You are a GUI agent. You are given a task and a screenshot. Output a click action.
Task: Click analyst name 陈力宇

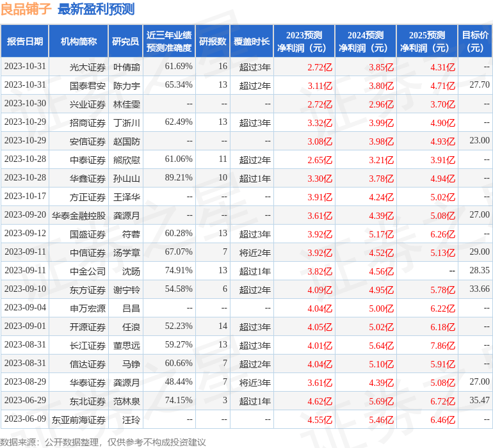(126, 86)
